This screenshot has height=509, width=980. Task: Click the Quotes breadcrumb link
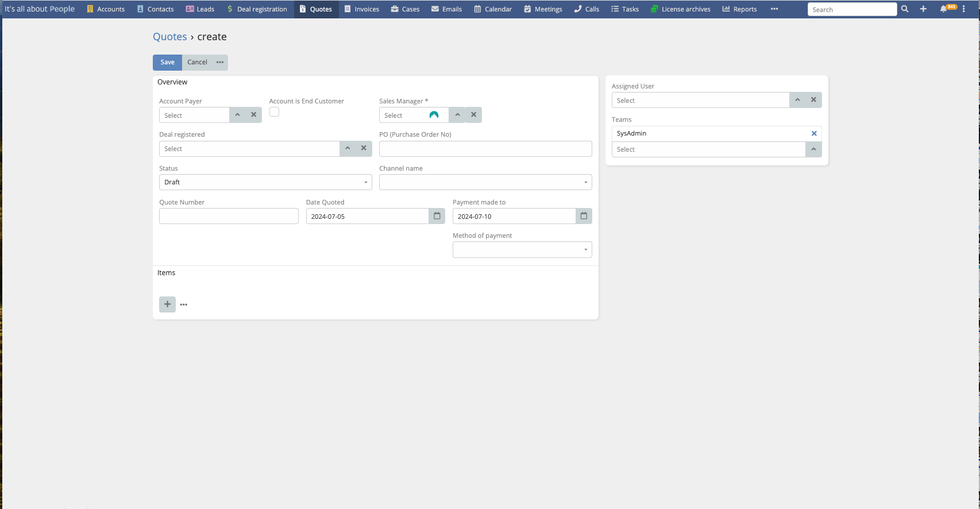pos(169,37)
